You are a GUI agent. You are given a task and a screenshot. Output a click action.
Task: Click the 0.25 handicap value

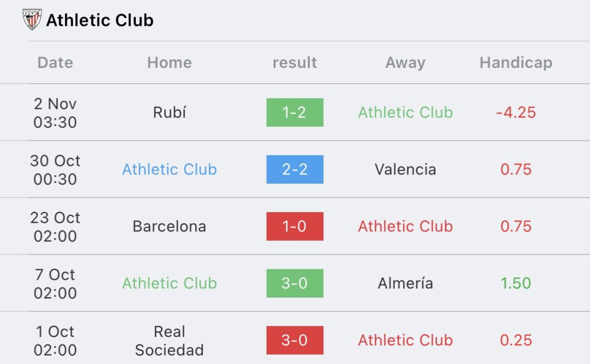tap(516, 340)
